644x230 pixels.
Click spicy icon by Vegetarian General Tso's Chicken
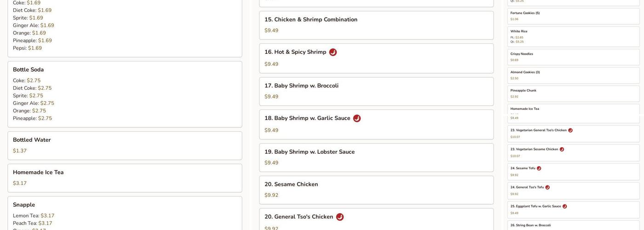tap(570, 131)
